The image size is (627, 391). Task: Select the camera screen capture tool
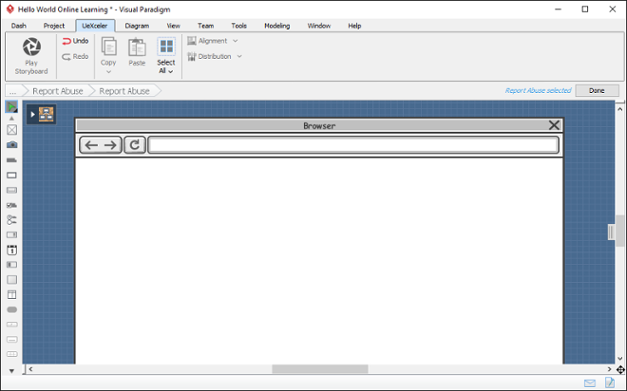[x=12, y=145]
